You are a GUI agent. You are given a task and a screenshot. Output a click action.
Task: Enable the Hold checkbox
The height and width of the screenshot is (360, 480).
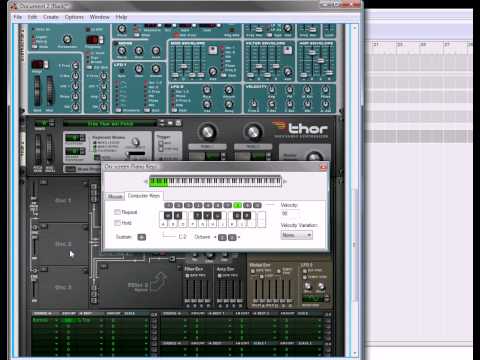[x=117, y=223]
